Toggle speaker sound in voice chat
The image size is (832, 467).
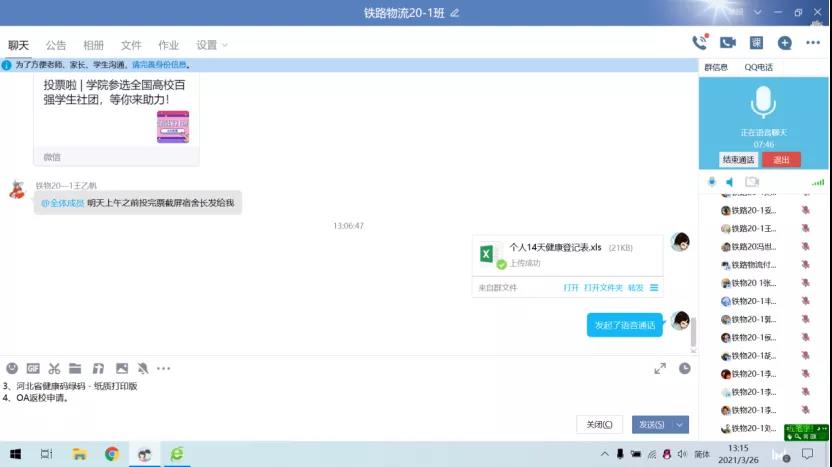(730, 182)
